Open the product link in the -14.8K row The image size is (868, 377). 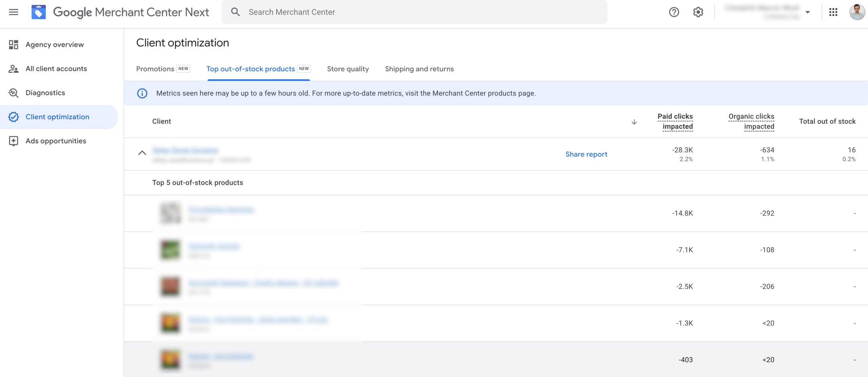point(221,210)
